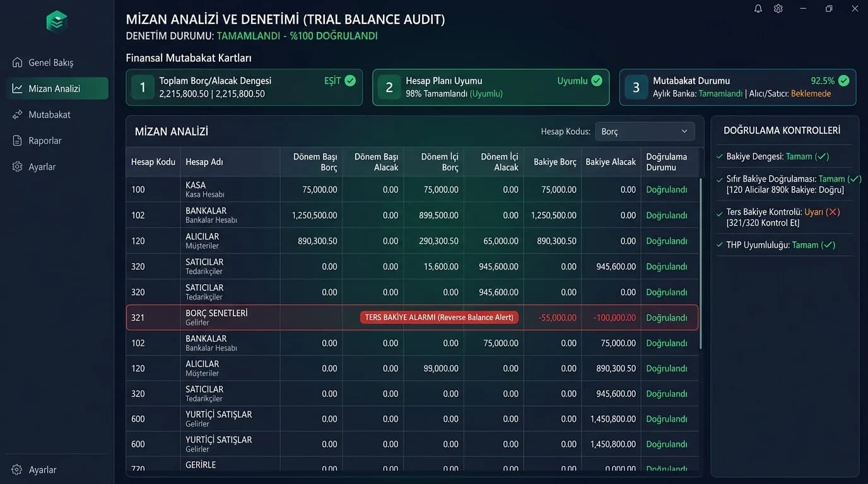Click Doğrulandı in the BORÇ SENETLERİ row
This screenshot has height=484, width=868.
pyautogui.click(x=667, y=318)
